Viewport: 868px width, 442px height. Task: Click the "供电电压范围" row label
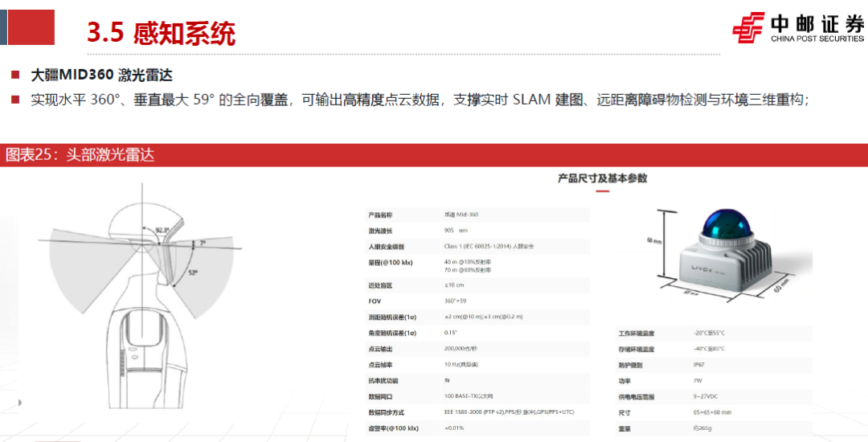pos(636,397)
